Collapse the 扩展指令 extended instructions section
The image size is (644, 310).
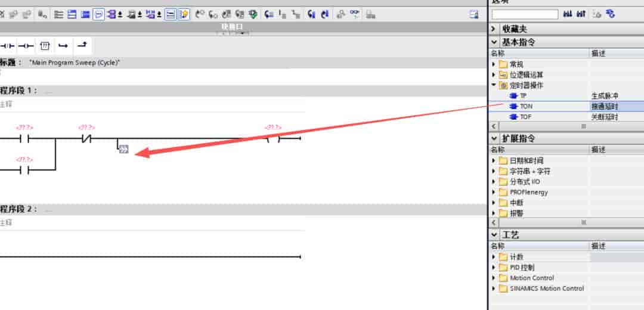click(494, 138)
